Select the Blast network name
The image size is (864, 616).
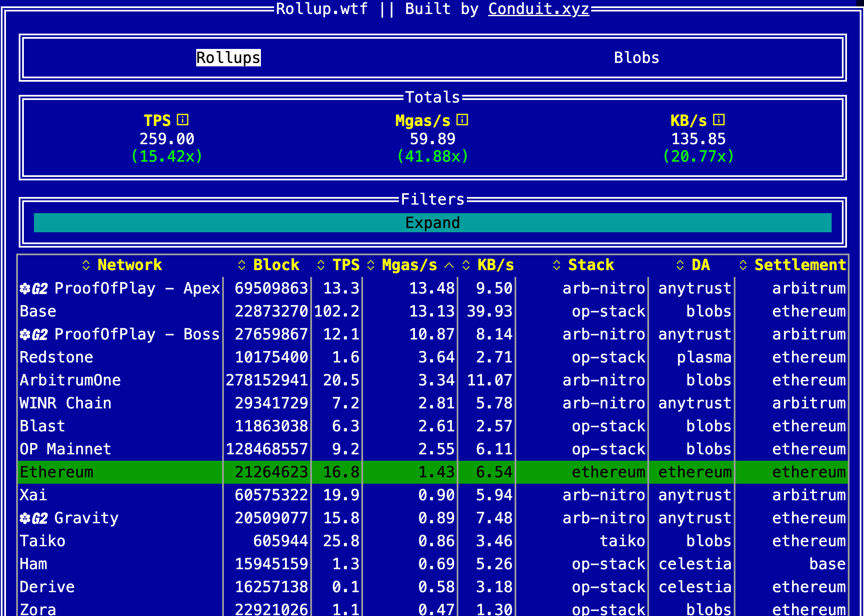click(x=42, y=426)
